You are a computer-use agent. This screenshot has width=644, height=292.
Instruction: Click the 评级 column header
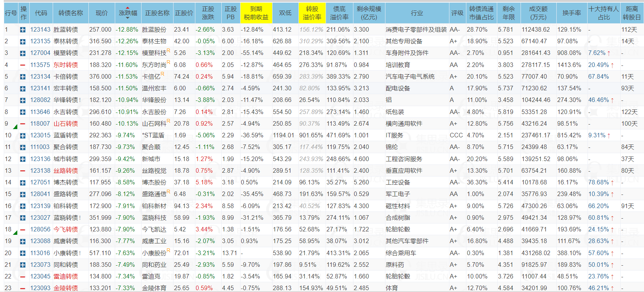(x=457, y=13)
